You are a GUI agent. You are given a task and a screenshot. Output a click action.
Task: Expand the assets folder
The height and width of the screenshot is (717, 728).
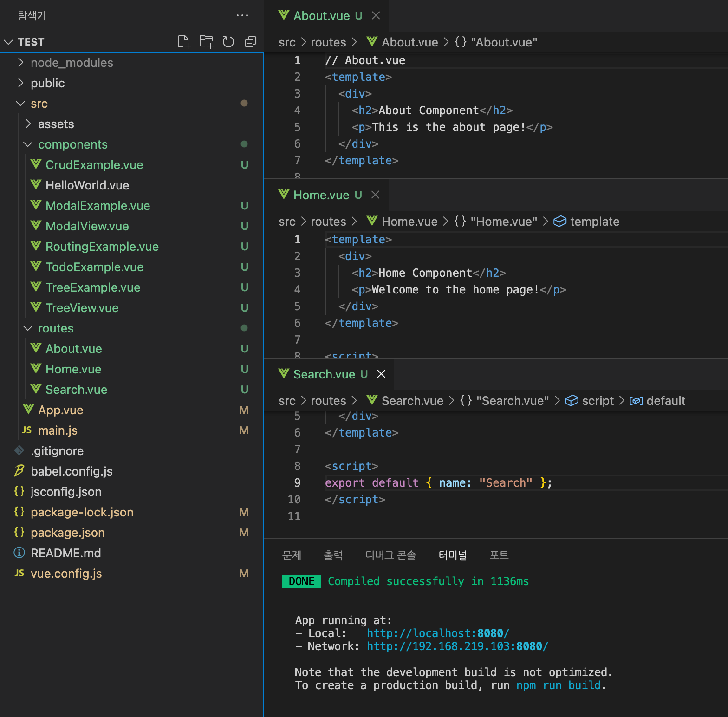click(28, 124)
